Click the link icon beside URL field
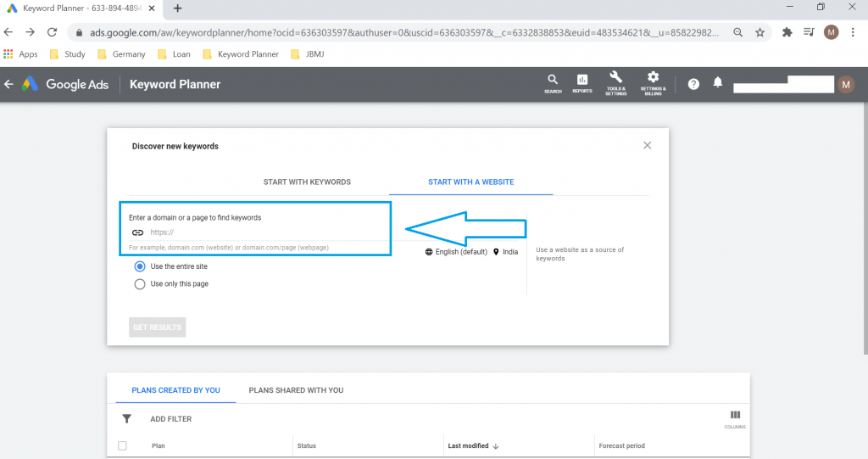This screenshot has height=459, width=868. point(137,232)
